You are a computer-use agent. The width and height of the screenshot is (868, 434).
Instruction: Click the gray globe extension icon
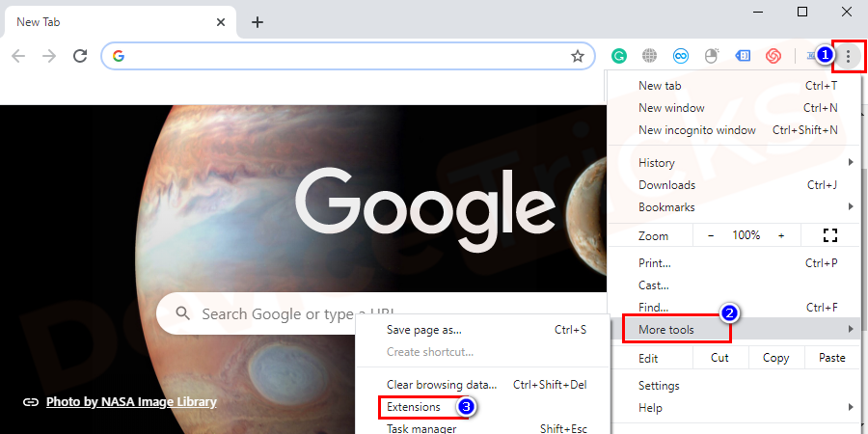(x=649, y=55)
